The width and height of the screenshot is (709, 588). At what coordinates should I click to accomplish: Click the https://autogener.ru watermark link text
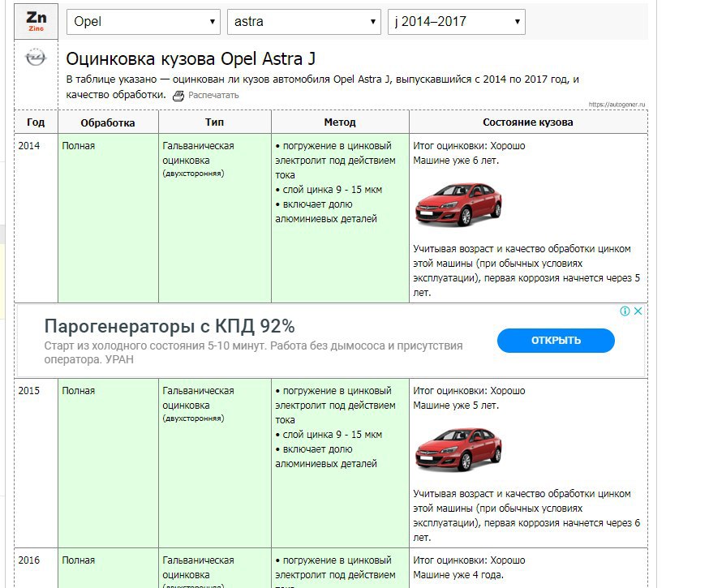(x=617, y=105)
